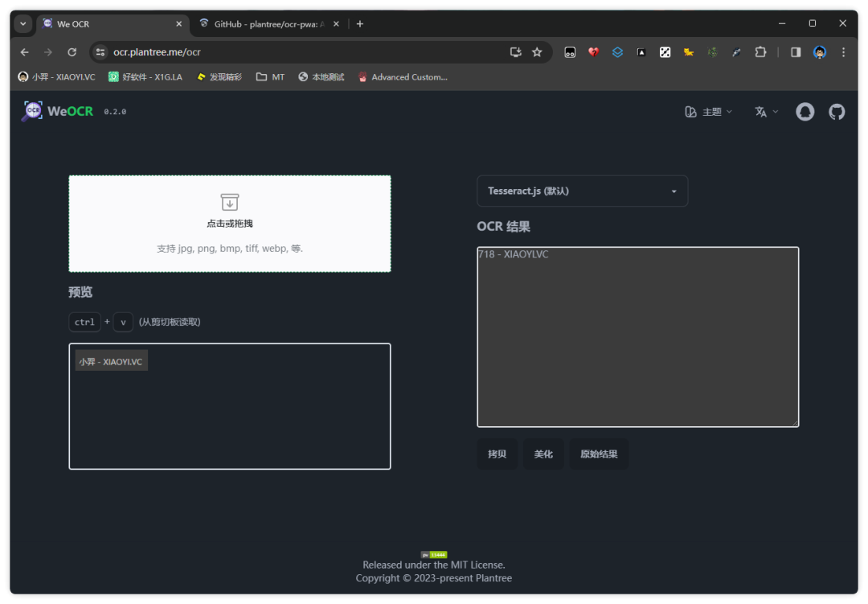The width and height of the screenshot is (868, 604).
Task: Click the ctrl key hint
Action: (84, 322)
